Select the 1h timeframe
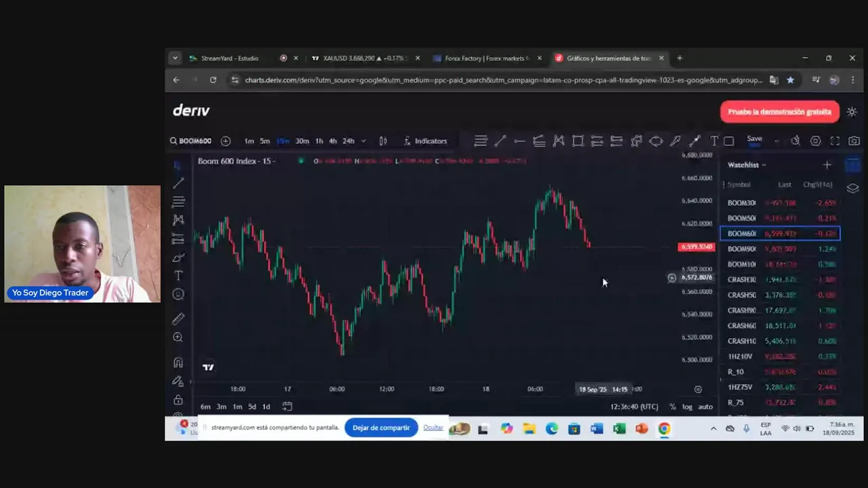Image resolution: width=868 pixels, height=488 pixels. (319, 141)
